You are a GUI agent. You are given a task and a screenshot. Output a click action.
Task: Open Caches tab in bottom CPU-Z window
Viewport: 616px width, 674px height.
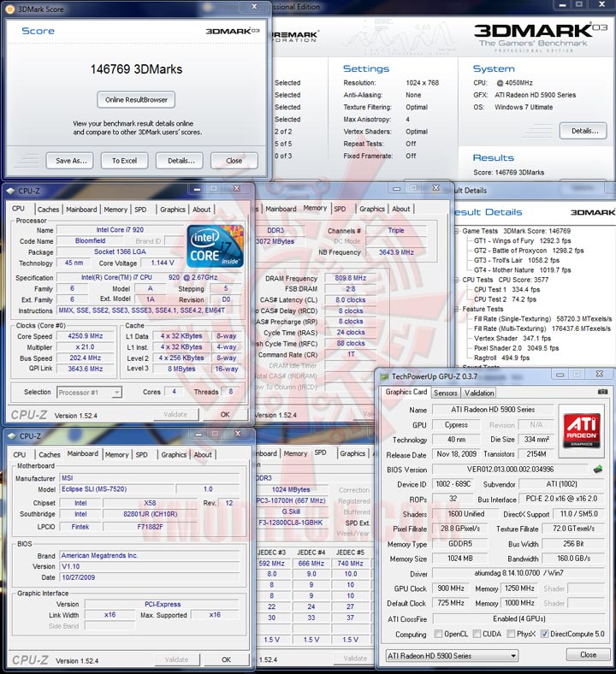coord(50,455)
